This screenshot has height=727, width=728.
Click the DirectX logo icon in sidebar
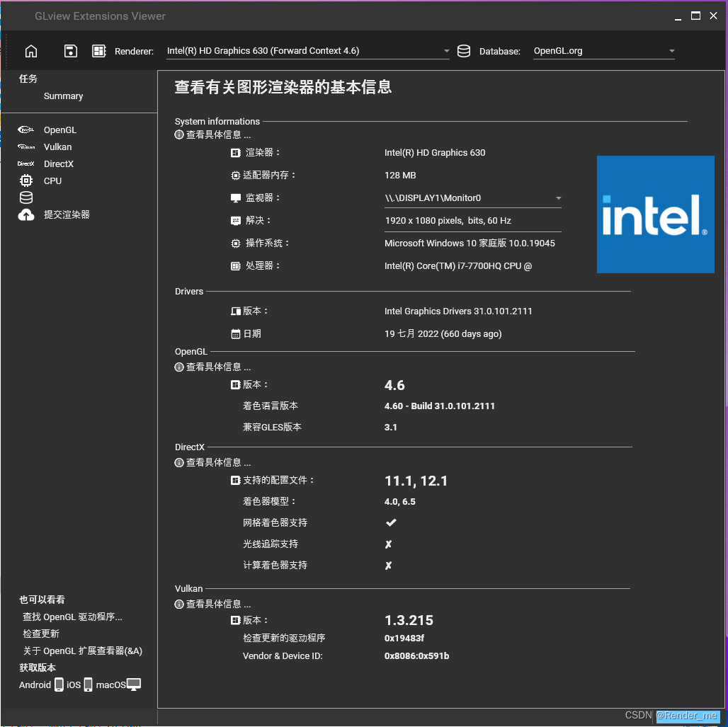pos(26,164)
